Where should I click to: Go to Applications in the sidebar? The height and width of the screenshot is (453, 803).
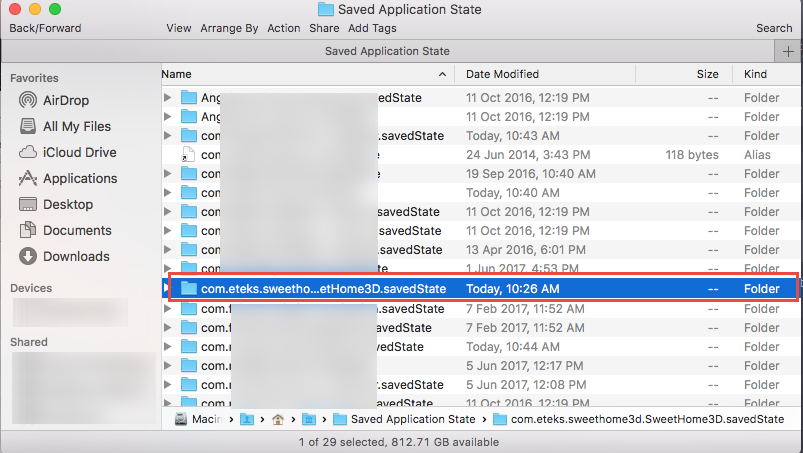68,179
